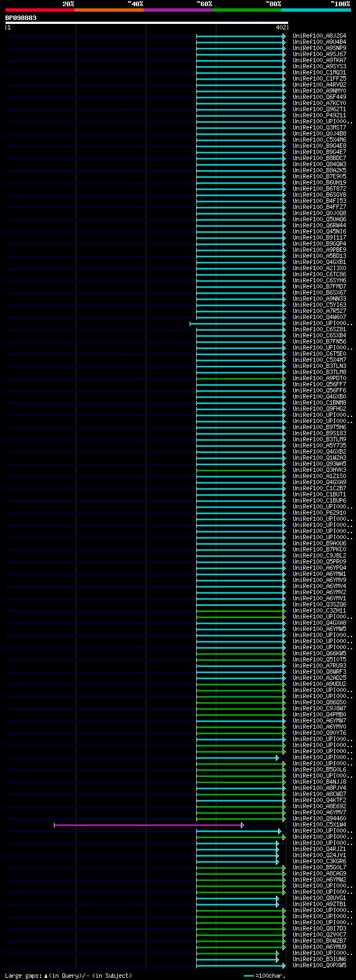Screen dimensions: 356x980
Task: Select label UniRef100_Q84QW3
Action: pyautogui.click(x=319, y=165)
